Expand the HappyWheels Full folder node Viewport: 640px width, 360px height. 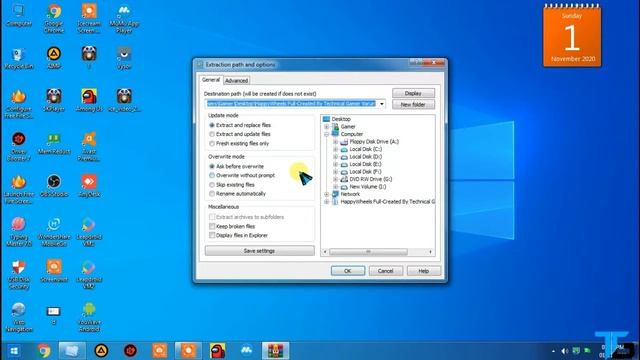tap(327, 201)
